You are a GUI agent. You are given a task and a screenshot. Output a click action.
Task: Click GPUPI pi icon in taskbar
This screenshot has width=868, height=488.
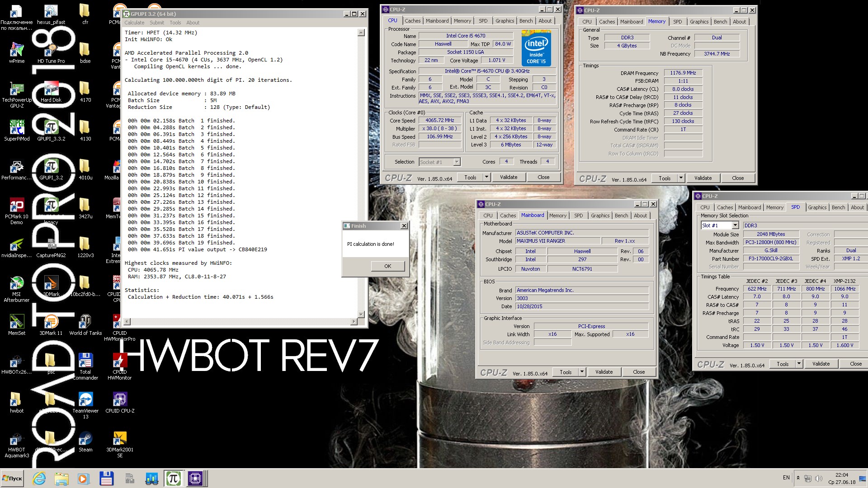[x=174, y=479]
